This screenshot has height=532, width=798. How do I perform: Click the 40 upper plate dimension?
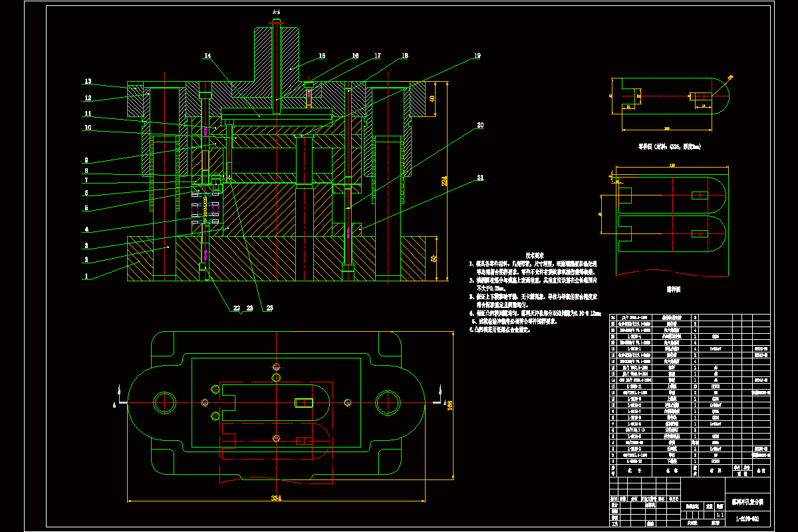432,98
